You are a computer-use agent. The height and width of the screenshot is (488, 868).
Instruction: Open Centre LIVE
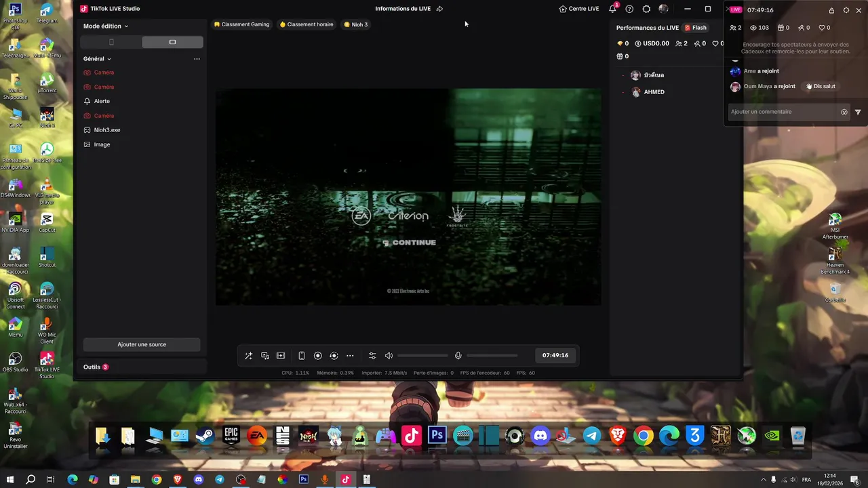[579, 9]
